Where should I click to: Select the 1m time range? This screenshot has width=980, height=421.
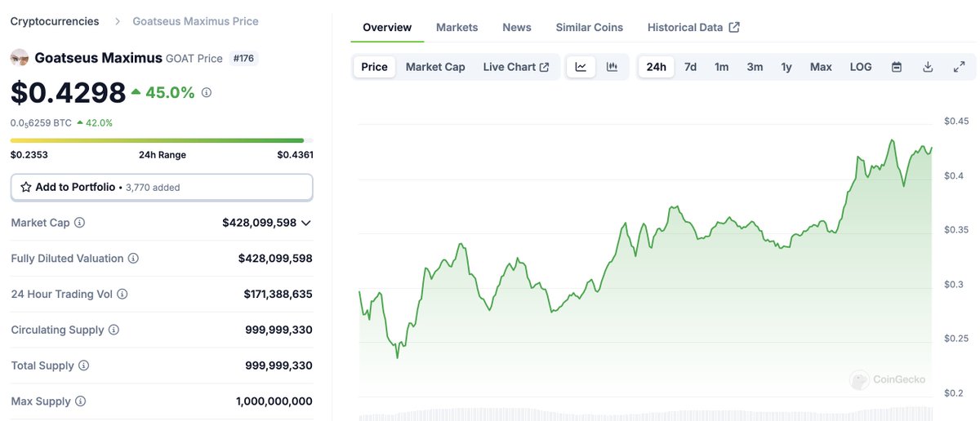[722, 67]
